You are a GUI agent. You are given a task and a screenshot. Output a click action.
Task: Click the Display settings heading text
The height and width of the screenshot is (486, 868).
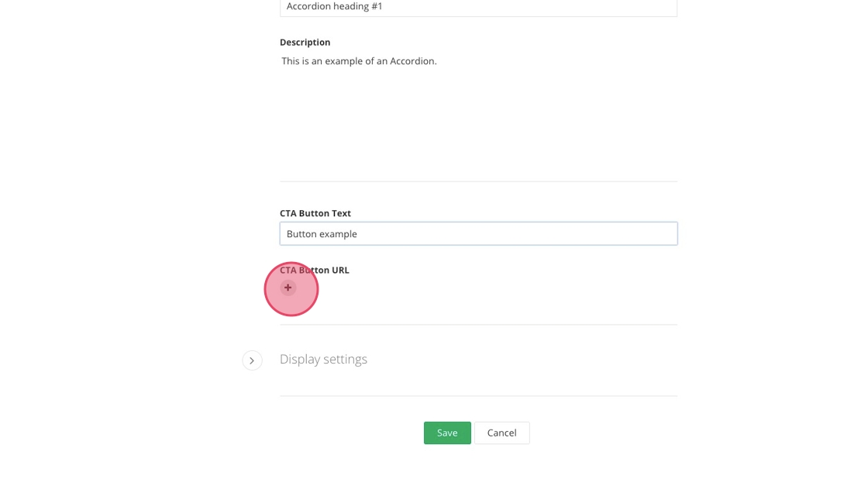(x=323, y=359)
